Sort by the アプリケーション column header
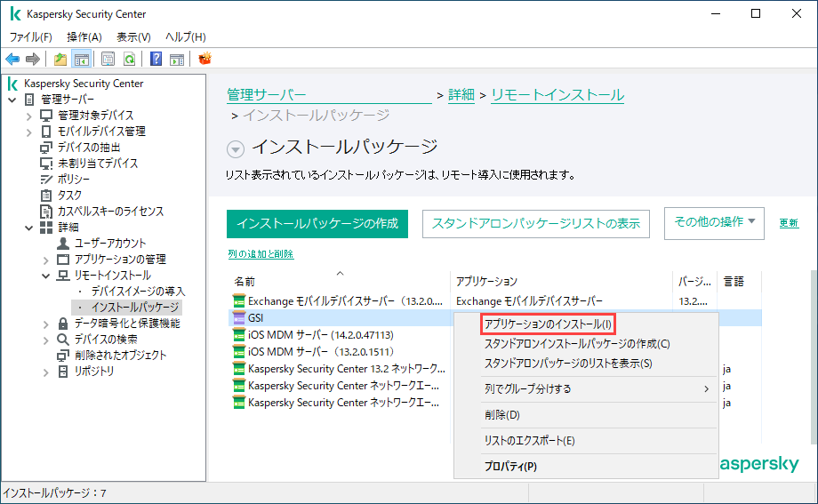The height and width of the screenshot is (504, 818). [x=561, y=282]
